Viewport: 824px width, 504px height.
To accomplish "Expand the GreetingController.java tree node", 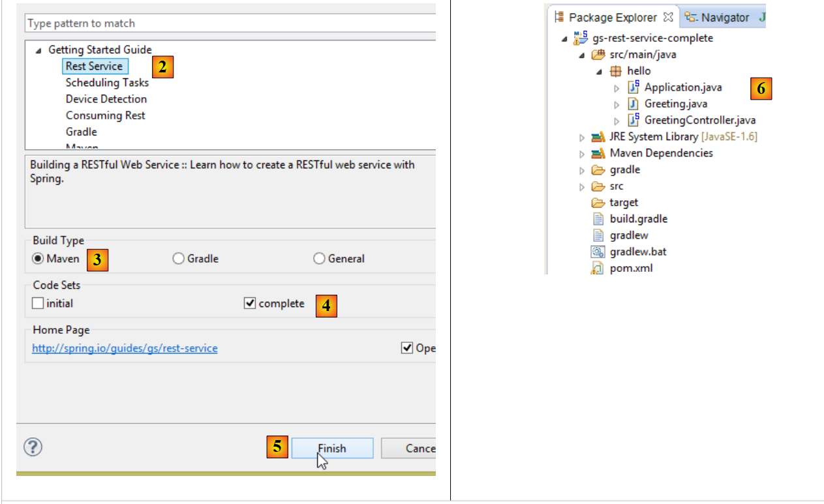I will coord(617,121).
